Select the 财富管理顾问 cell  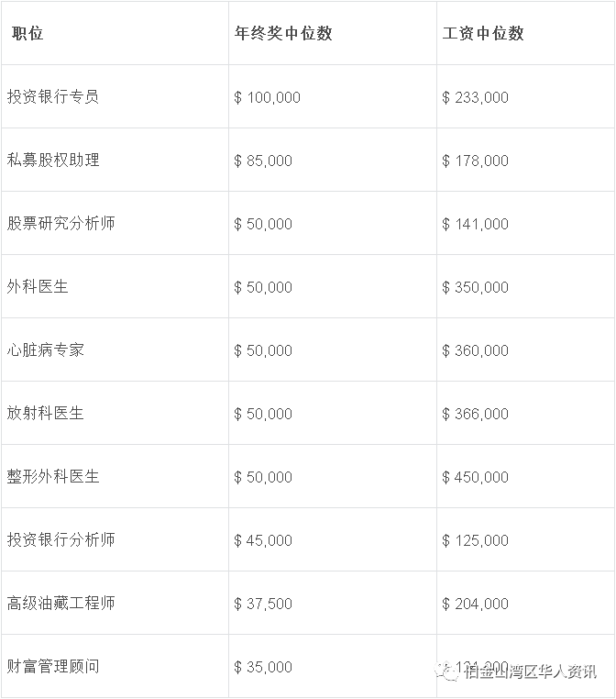click(x=53, y=666)
